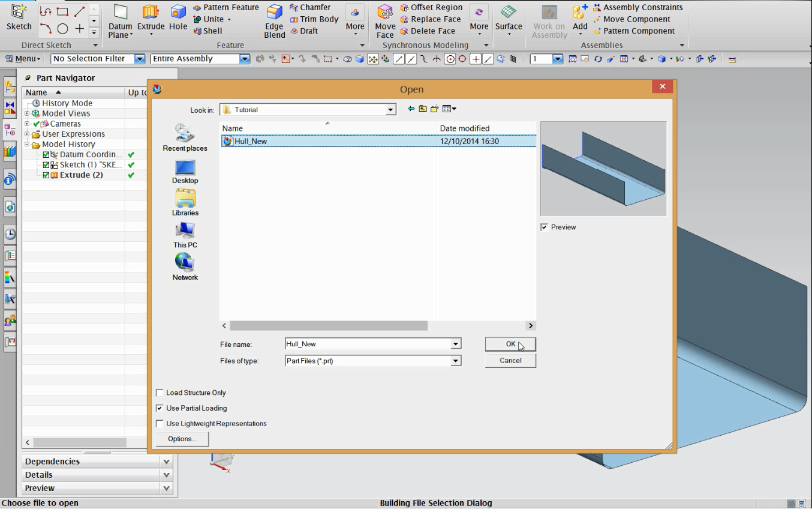Click the horizontal scrollbar in file list

pyautogui.click(x=329, y=325)
